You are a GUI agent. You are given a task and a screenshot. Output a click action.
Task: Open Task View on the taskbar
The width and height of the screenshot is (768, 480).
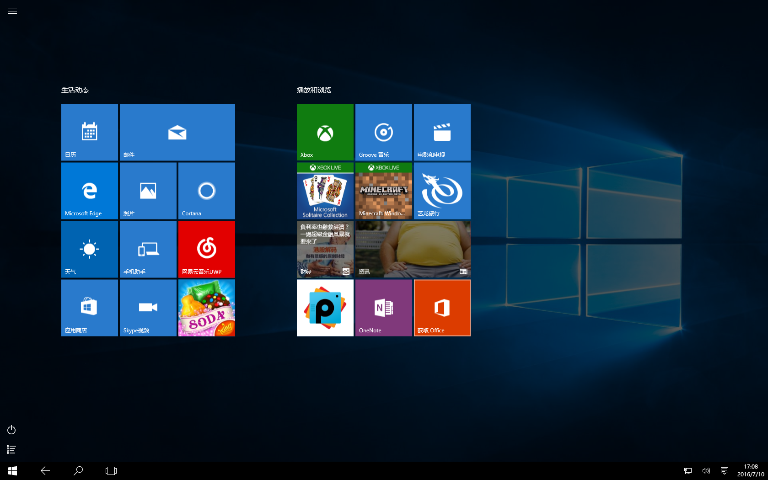111,471
